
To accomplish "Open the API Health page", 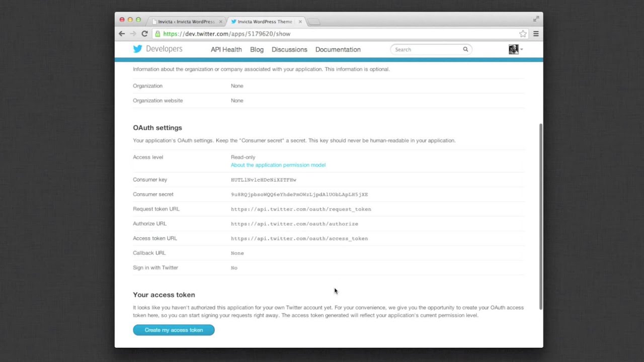I will [x=226, y=49].
